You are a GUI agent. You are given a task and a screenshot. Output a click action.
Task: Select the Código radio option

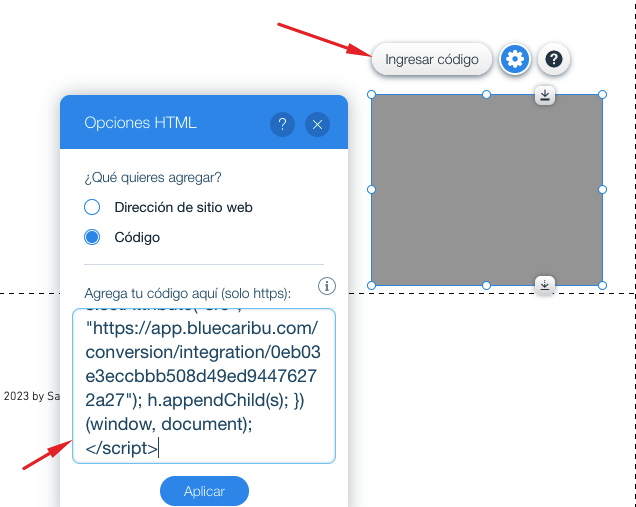pos(122,237)
